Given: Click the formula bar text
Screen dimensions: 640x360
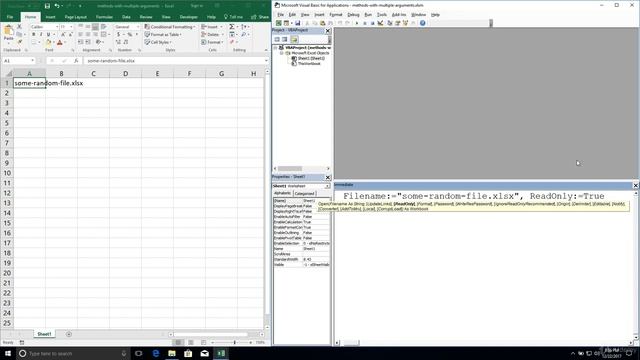Looking at the screenshot, I should point(111,61).
